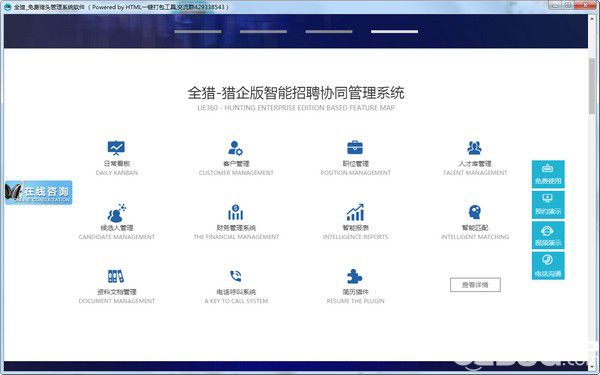Open the Document Management binders icon
600x375 pixels.
tap(116, 276)
